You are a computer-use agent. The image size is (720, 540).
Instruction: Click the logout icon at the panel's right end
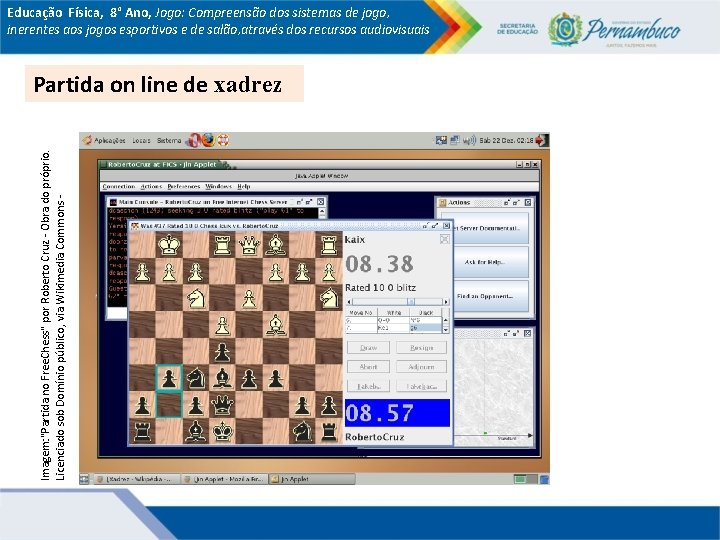click(542, 140)
